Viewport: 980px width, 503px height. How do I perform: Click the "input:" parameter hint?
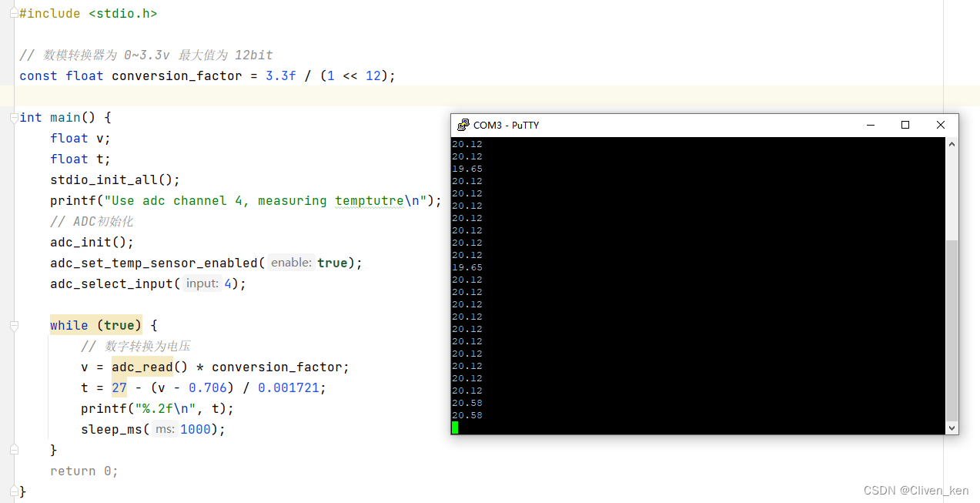[x=202, y=284]
